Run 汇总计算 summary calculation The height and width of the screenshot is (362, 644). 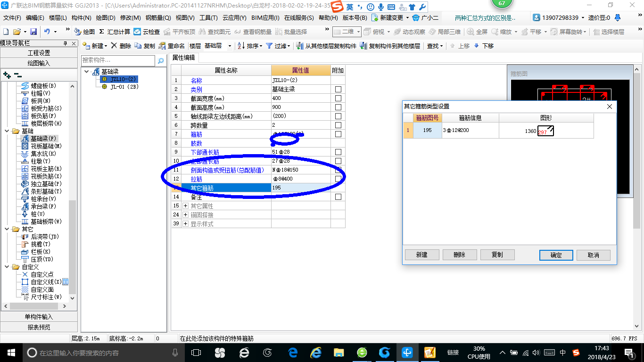click(x=115, y=32)
